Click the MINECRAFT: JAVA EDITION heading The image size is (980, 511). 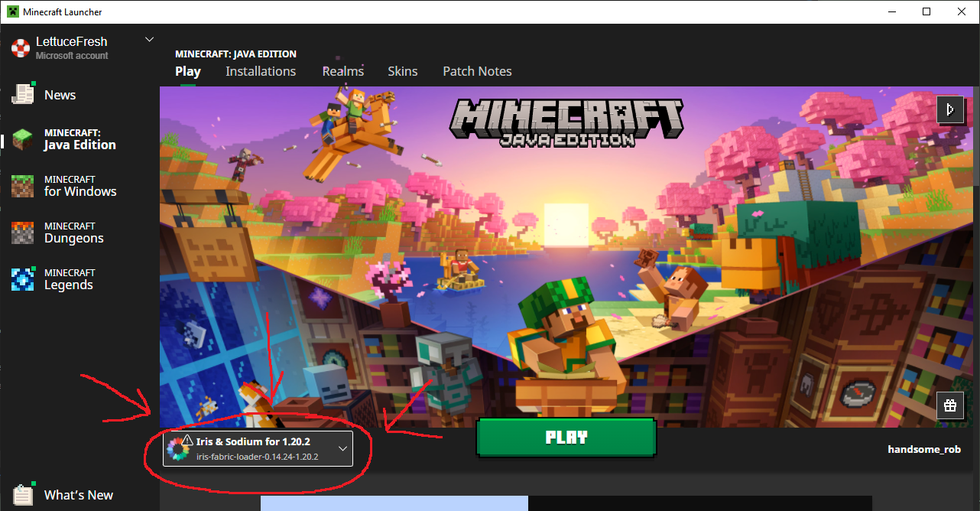point(235,54)
